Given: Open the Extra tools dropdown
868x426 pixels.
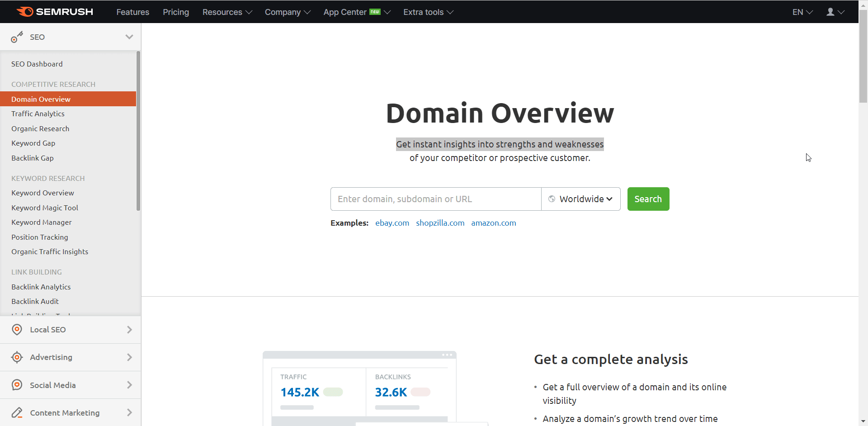Looking at the screenshot, I should tap(428, 12).
